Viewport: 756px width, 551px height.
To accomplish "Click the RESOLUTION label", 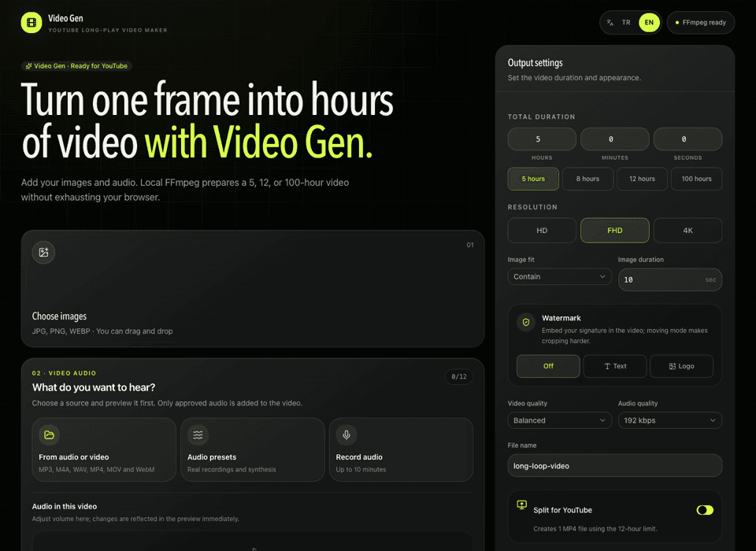I will click(532, 207).
